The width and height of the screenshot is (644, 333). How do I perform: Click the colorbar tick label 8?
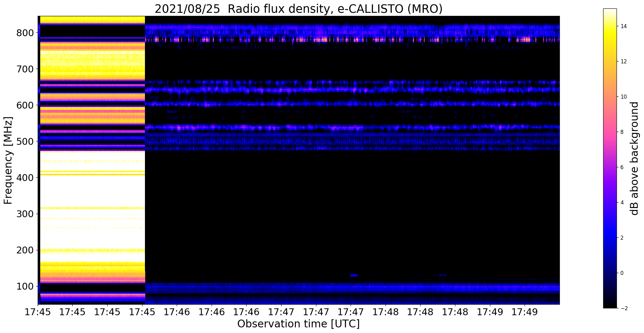pos(622,132)
